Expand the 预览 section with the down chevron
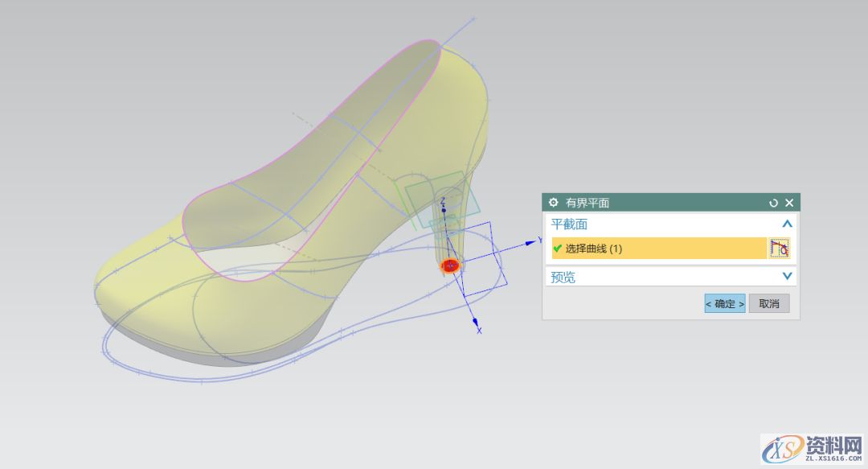Image resolution: width=868 pixels, height=469 pixels. [x=787, y=277]
